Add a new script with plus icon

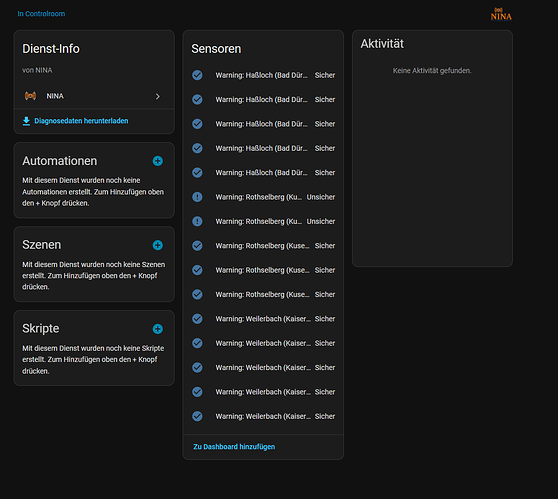[x=158, y=329]
